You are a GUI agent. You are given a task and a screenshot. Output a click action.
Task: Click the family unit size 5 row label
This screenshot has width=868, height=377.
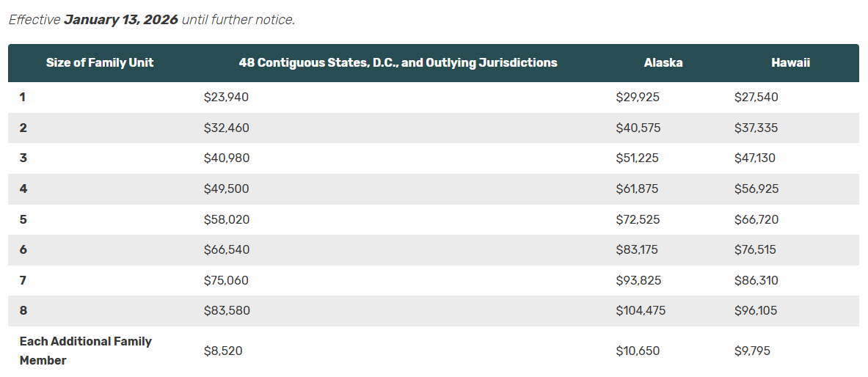23,219
